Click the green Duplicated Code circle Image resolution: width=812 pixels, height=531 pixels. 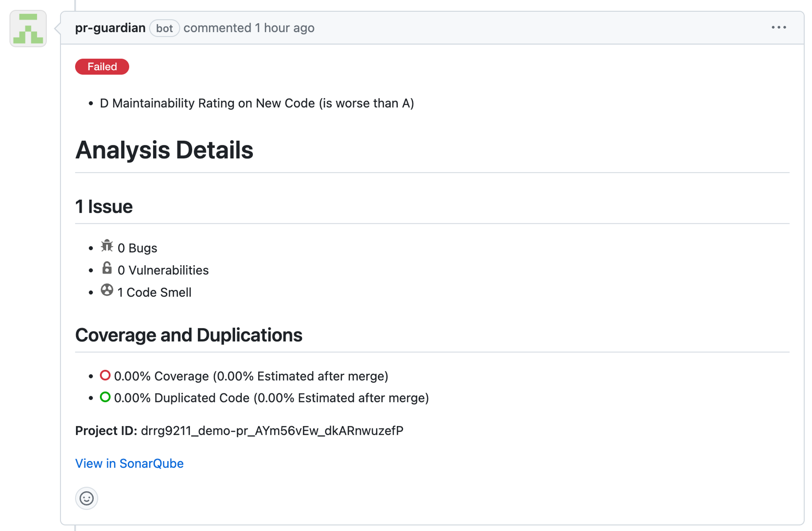coord(105,397)
